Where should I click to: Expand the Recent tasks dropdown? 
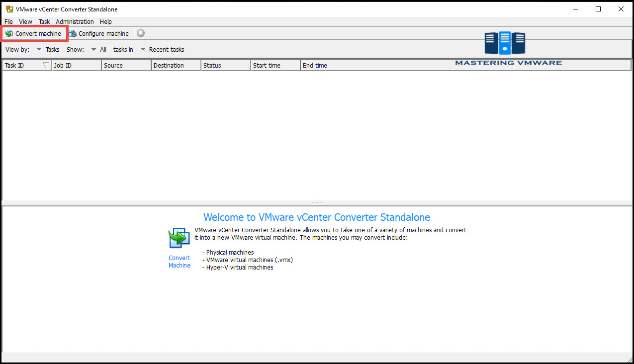(162, 49)
